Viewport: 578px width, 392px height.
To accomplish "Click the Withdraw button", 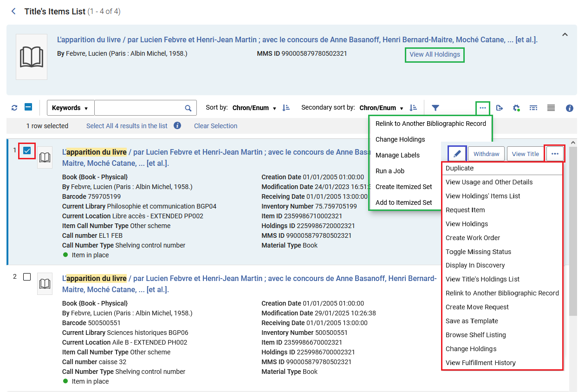I will pyautogui.click(x=486, y=154).
